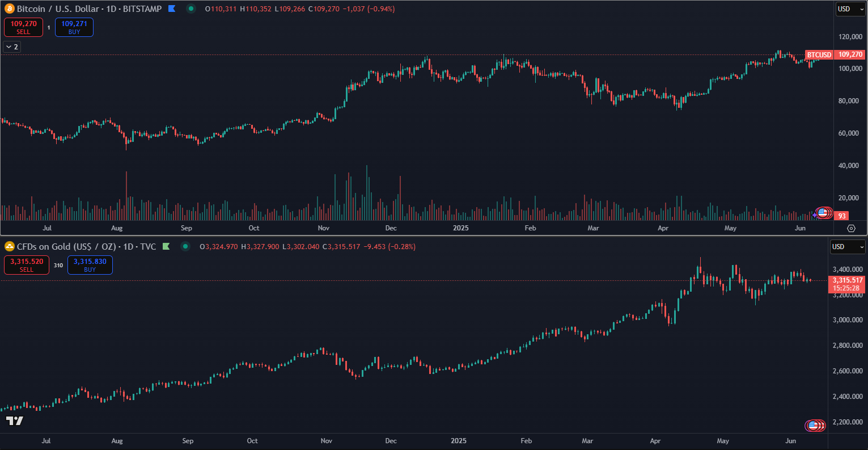Click the gold bars symbol icon
The image size is (868, 450).
pyautogui.click(x=10, y=246)
